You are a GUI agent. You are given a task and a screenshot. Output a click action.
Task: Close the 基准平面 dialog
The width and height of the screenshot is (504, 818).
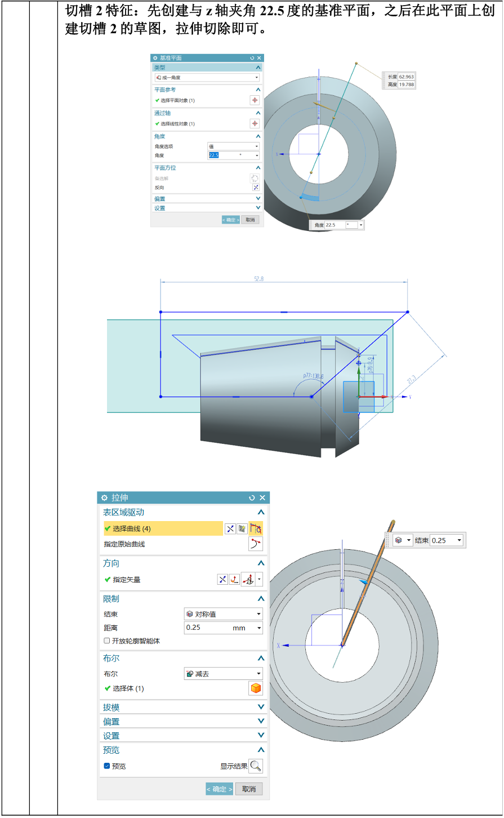pos(259,58)
